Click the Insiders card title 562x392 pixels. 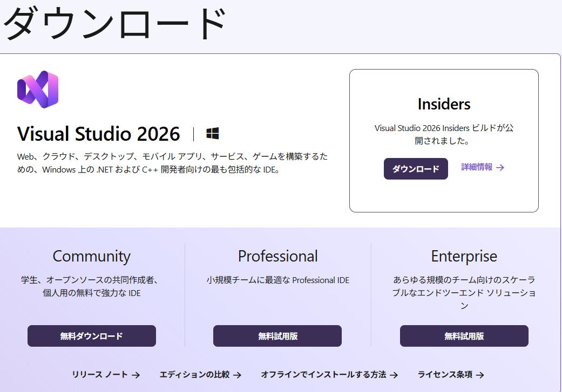point(444,104)
